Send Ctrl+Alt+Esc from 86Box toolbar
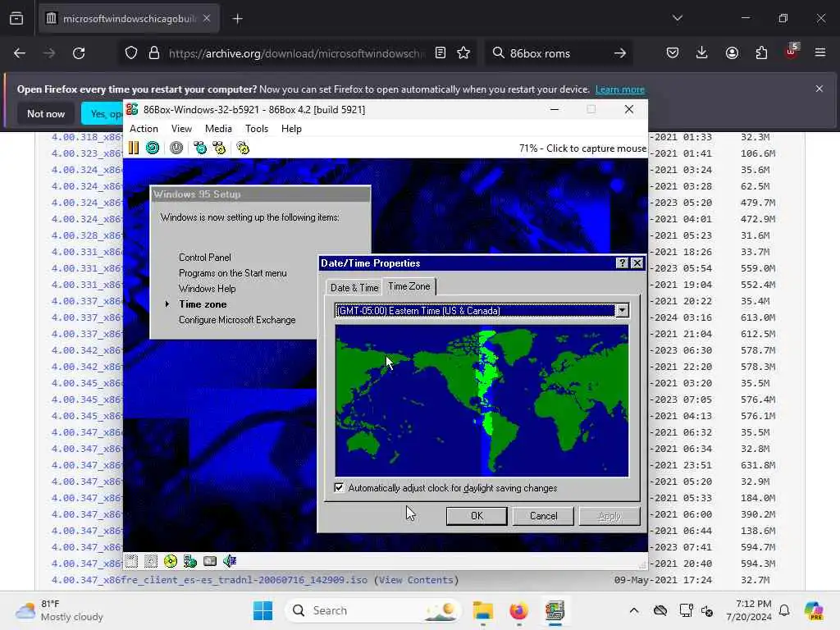Image resolution: width=840 pixels, height=630 pixels. pos(219,148)
